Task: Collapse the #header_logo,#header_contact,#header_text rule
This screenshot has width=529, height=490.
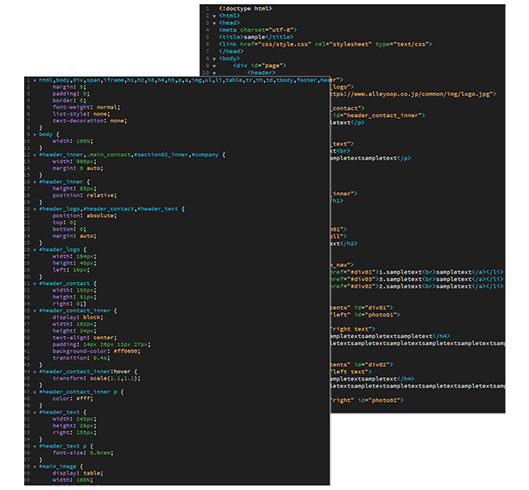Action: pyautogui.click(x=35, y=209)
